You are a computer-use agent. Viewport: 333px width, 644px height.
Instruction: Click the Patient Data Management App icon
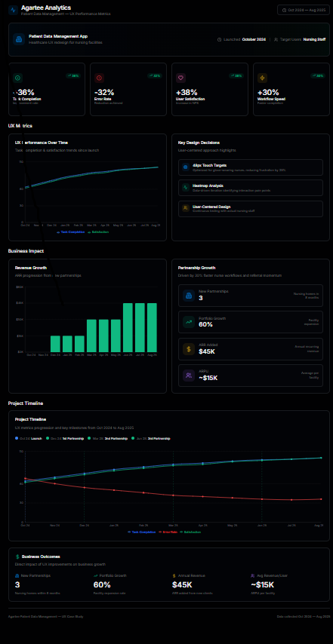tap(19, 39)
